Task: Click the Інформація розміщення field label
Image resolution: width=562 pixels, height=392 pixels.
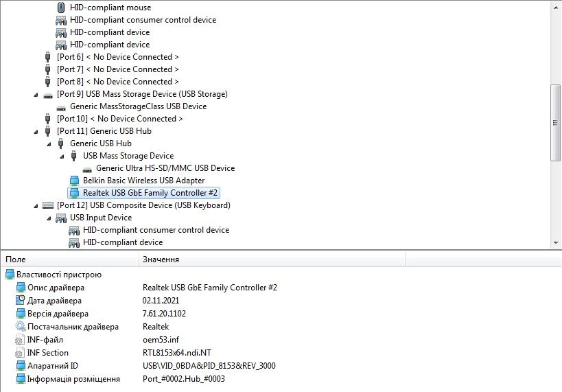Action: coord(73,379)
